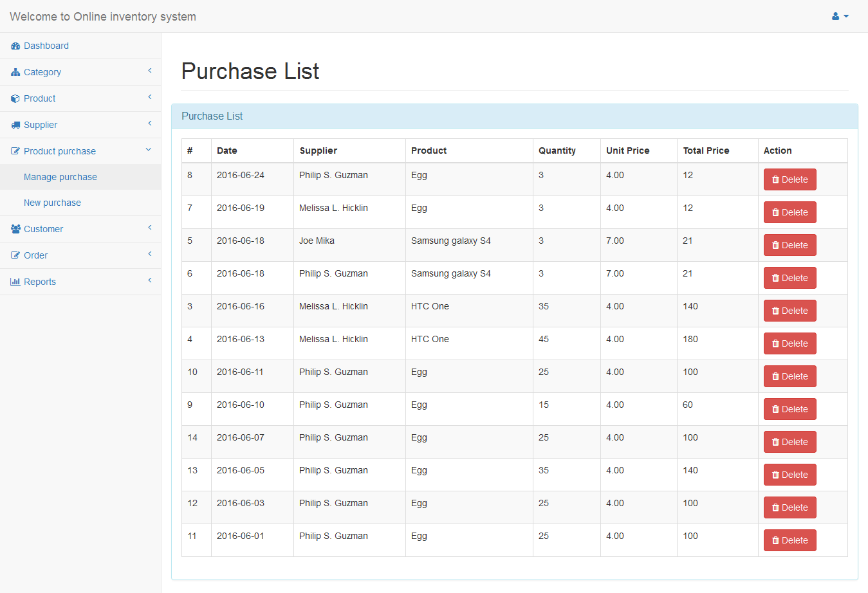Delete purchase number 11 dated 2016-06-01
868x593 pixels.
(x=790, y=540)
